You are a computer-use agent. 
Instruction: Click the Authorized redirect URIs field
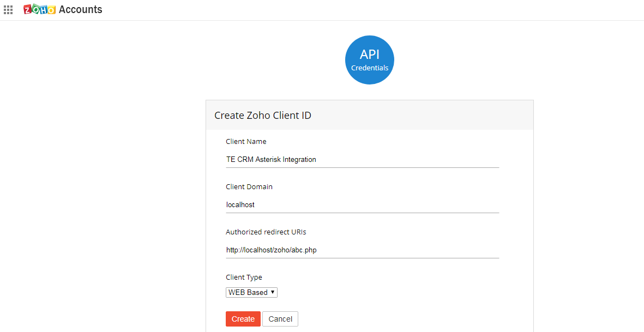362,250
